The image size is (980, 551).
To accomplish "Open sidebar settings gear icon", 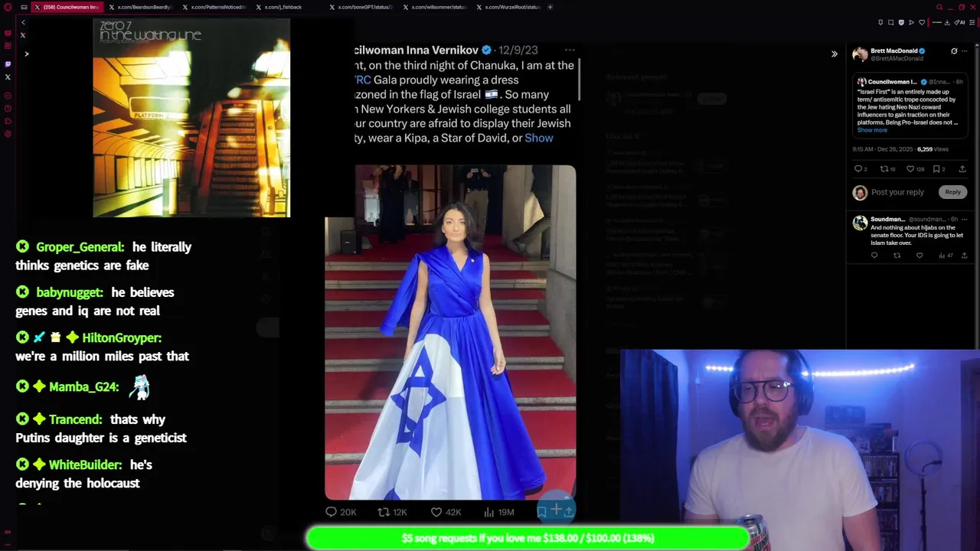I will (x=8, y=134).
